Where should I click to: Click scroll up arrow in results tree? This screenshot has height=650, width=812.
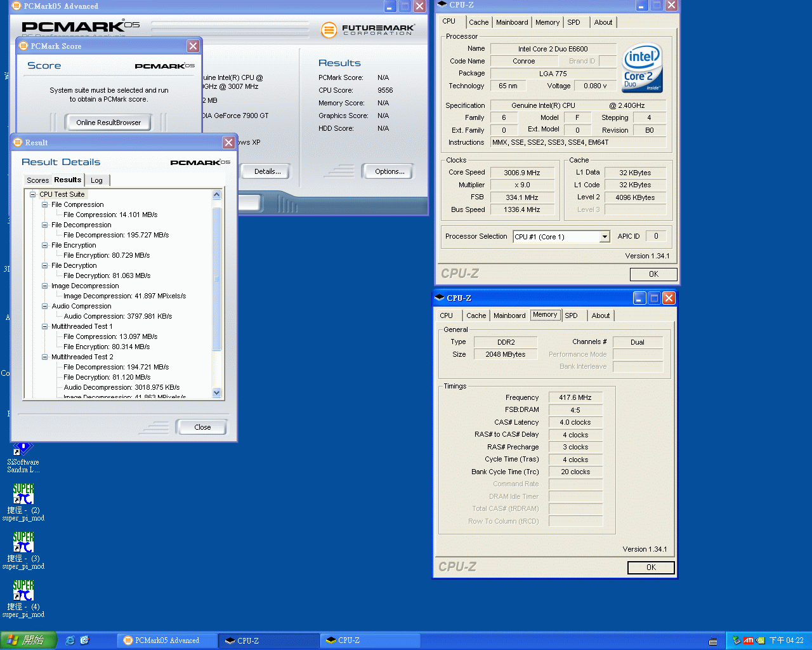click(x=216, y=195)
